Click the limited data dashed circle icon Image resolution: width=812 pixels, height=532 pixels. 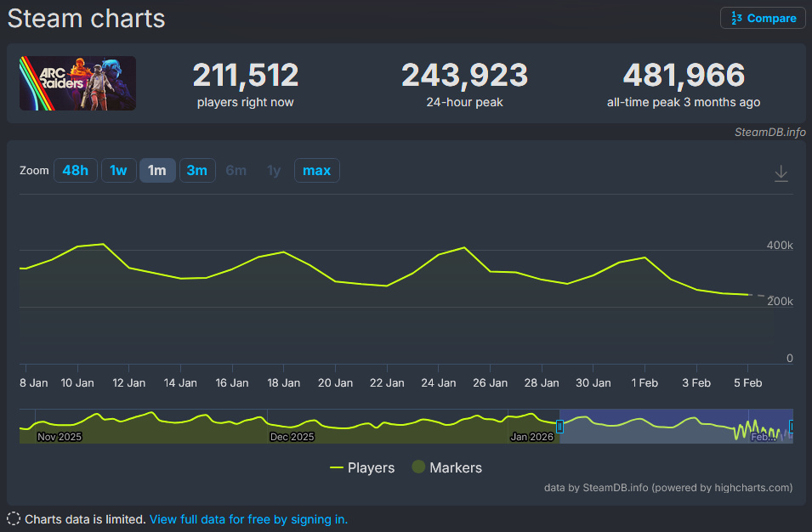point(14,518)
